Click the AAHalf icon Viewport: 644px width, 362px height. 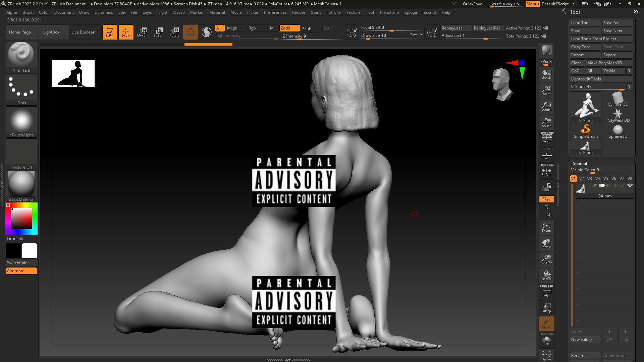click(x=546, y=122)
